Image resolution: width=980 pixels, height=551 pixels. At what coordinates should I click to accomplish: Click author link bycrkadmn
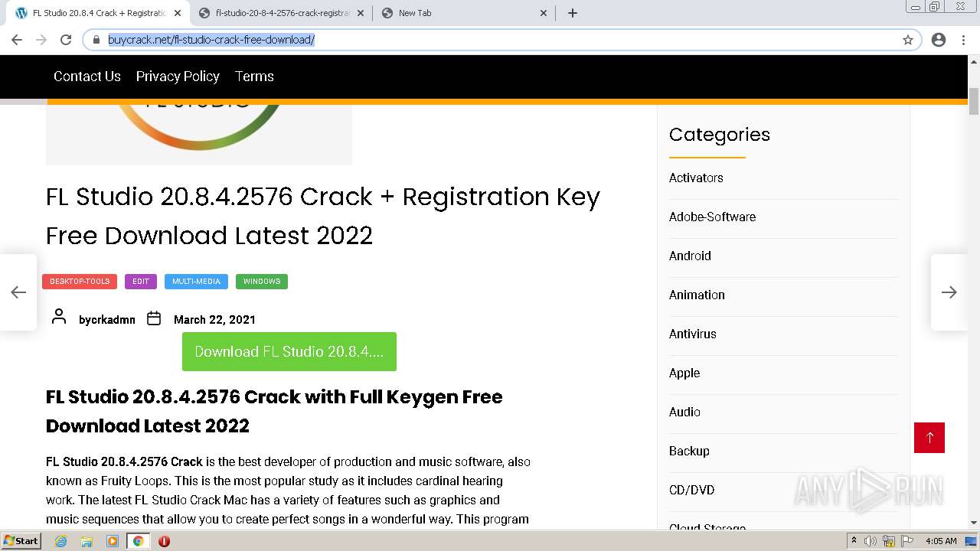pos(107,320)
